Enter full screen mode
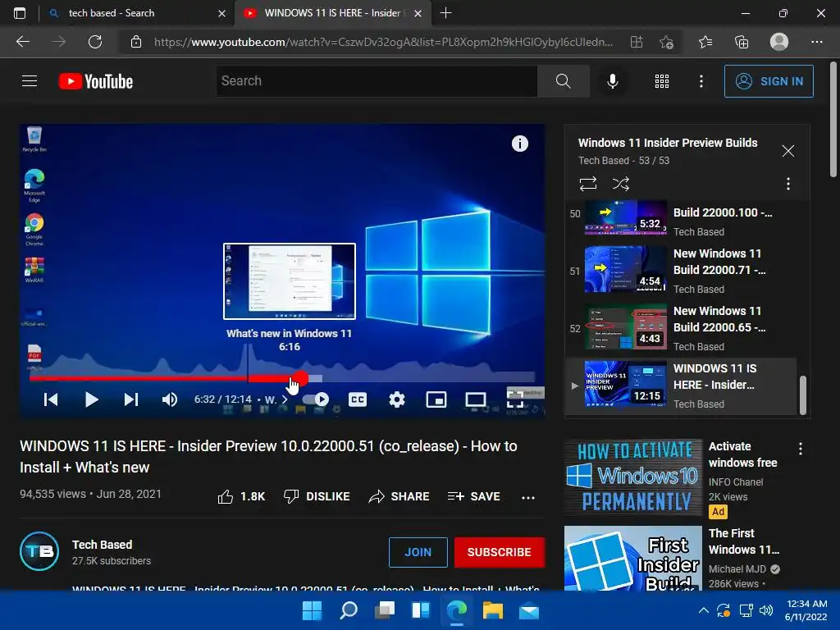The width and height of the screenshot is (840, 630). pos(515,399)
